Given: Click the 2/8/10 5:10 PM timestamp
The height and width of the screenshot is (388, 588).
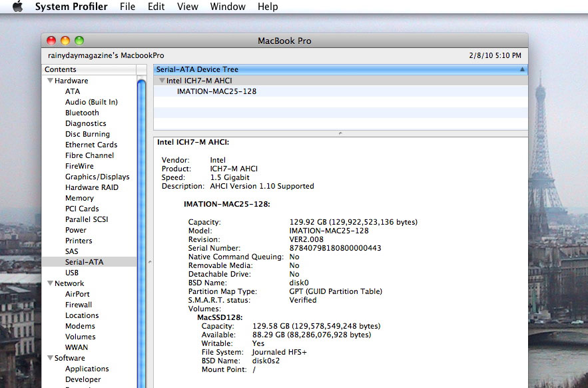Looking at the screenshot, I should coord(495,55).
